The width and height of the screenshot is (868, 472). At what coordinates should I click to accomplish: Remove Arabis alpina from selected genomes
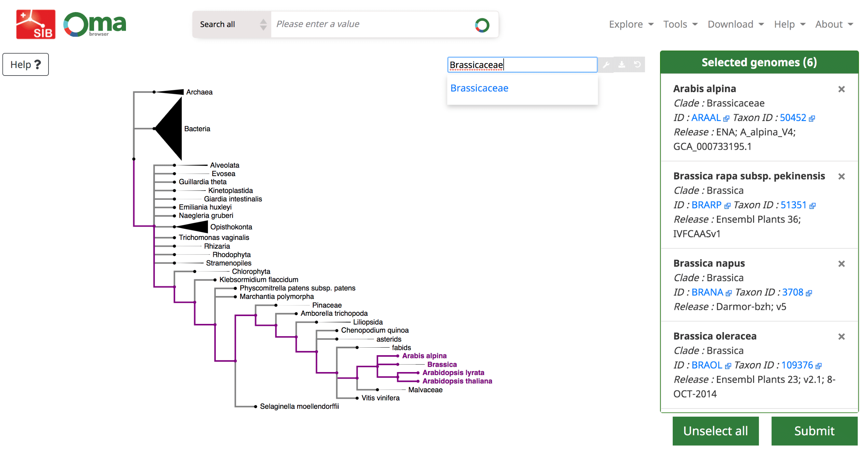click(841, 89)
